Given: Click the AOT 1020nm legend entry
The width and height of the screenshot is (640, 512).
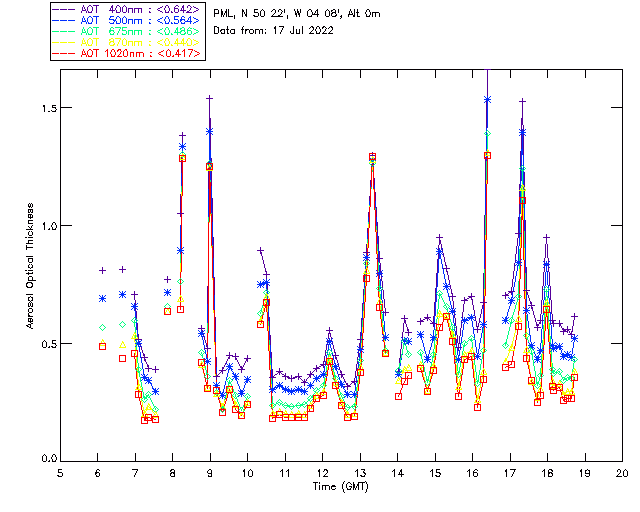Looking at the screenshot, I should pos(126,53).
